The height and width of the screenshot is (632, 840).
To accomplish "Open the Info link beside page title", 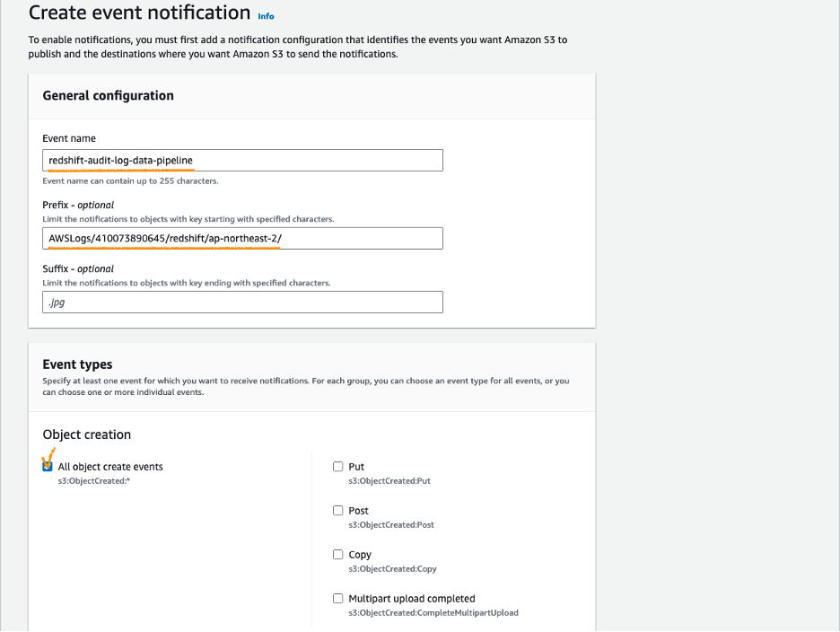I will (266, 16).
